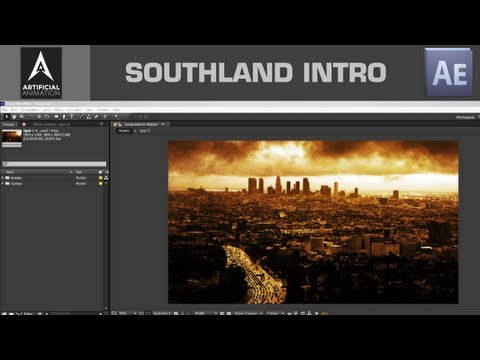This screenshot has width=480, height=360.
Task: Open the Animation menu
Action: 75,110
